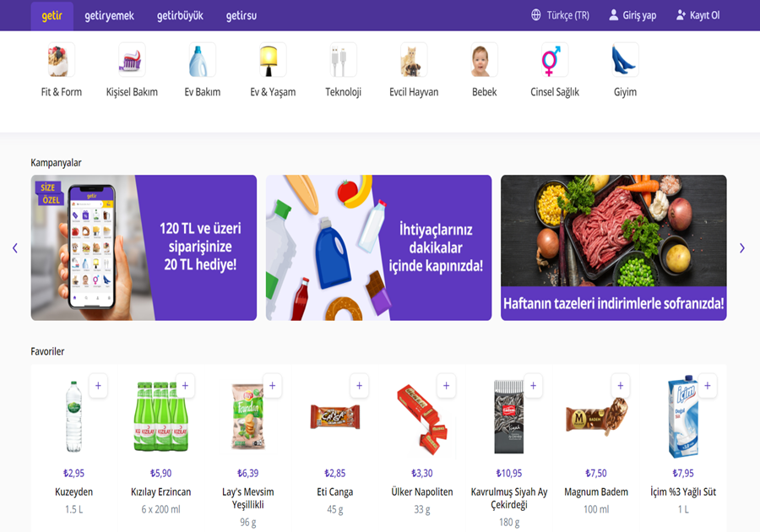Switch to the getirsu tab

(x=242, y=15)
